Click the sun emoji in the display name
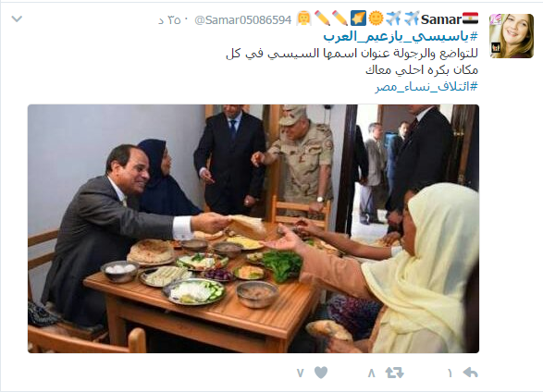 click(376, 18)
